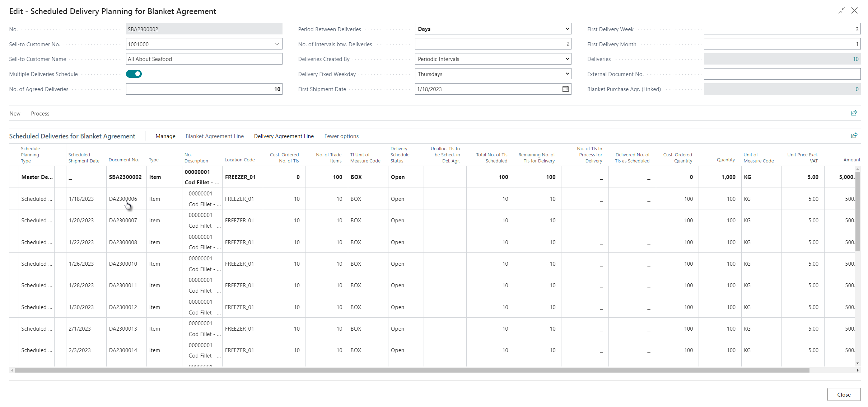Open the Deliveries Created By dropdown
Image resolution: width=868 pixels, height=407 pixels.
[567, 59]
